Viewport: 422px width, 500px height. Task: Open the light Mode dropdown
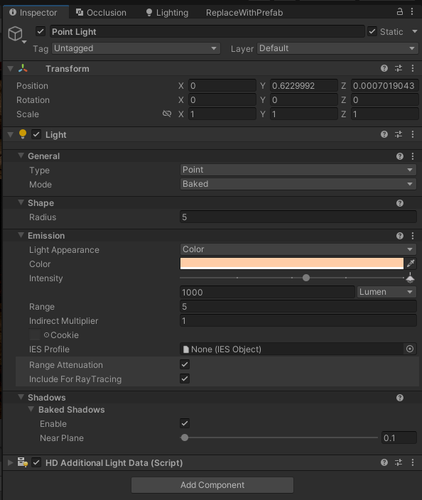click(x=298, y=184)
